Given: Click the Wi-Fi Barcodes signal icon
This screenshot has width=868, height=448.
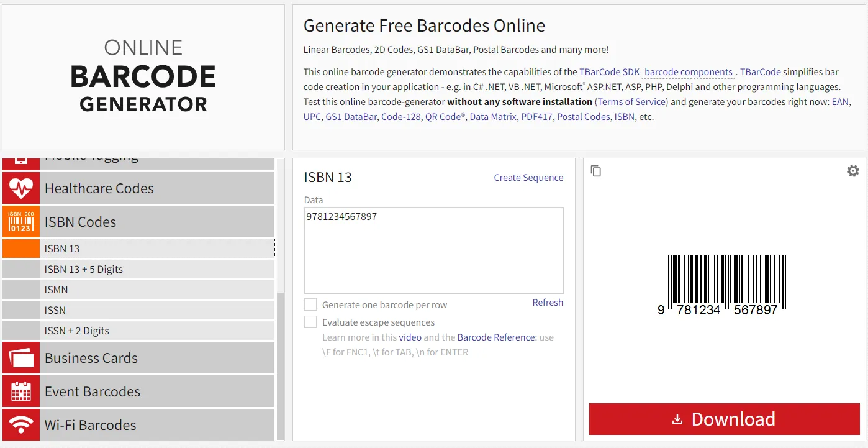Looking at the screenshot, I should click(x=21, y=425).
